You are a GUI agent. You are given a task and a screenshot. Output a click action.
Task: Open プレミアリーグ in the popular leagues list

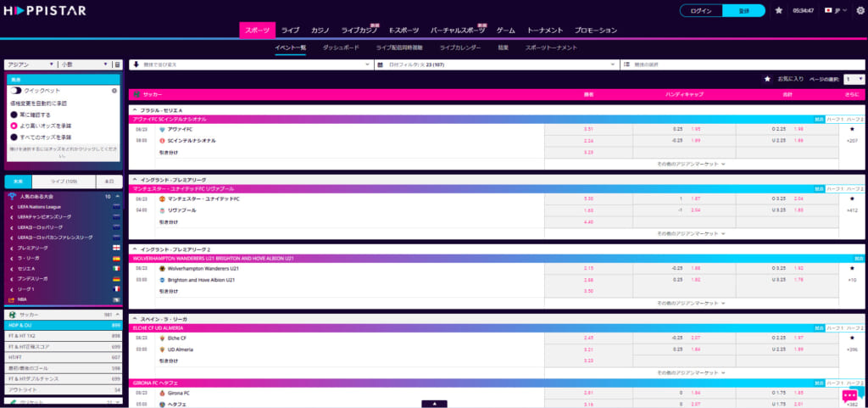pyautogui.click(x=31, y=248)
